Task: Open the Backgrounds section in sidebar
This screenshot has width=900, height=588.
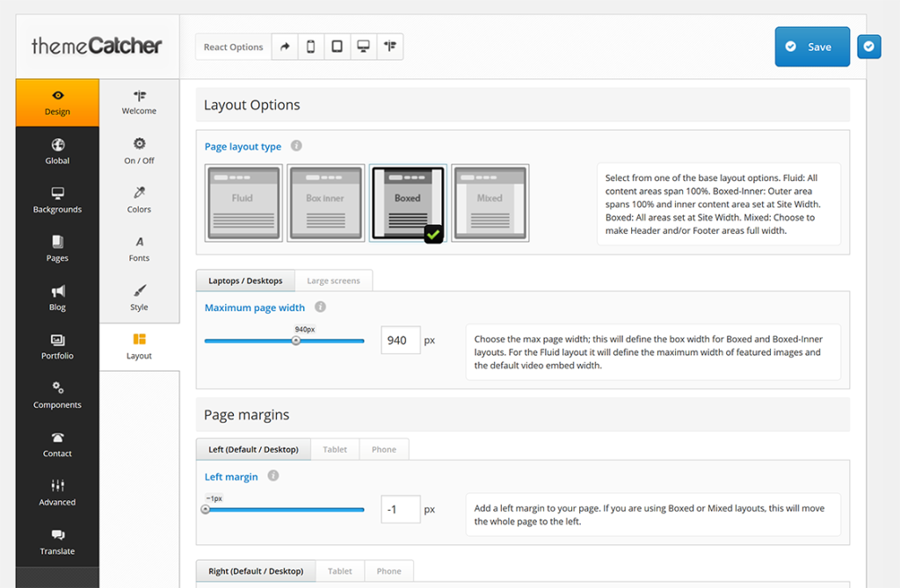Action: tap(57, 200)
